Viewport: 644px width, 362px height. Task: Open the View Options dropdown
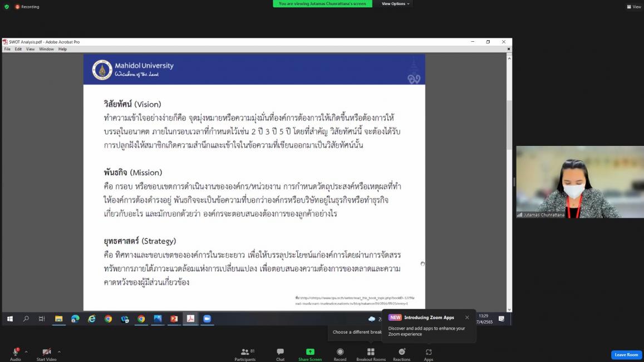(395, 4)
